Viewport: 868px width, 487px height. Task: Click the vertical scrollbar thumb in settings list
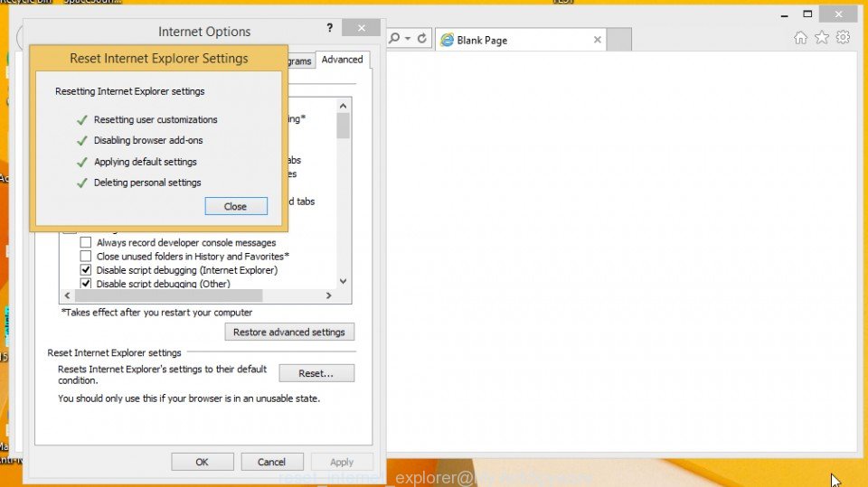pos(344,126)
